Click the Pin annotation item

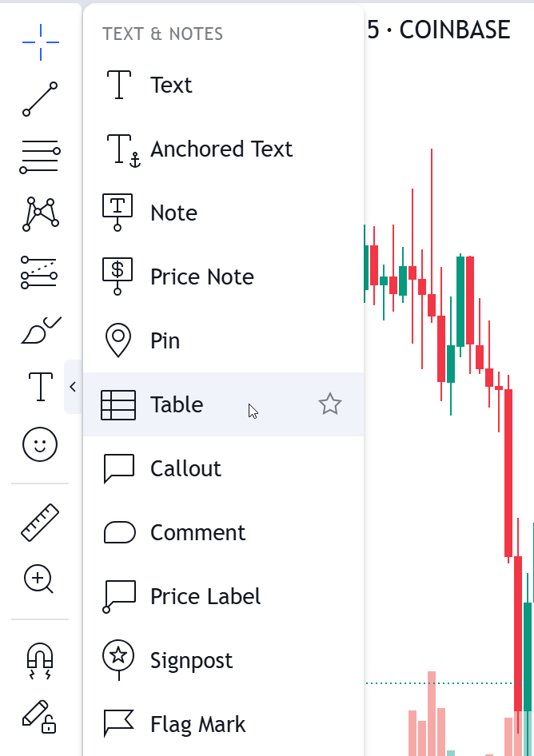click(x=165, y=341)
